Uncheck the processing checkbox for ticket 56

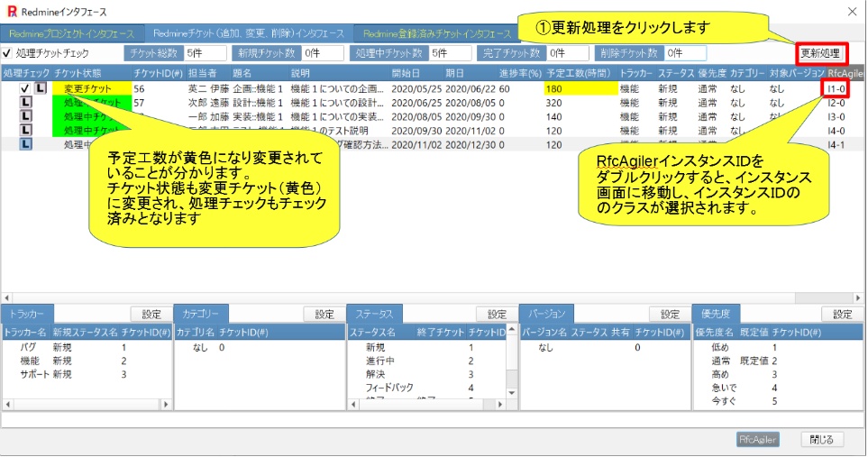point(24,88)
